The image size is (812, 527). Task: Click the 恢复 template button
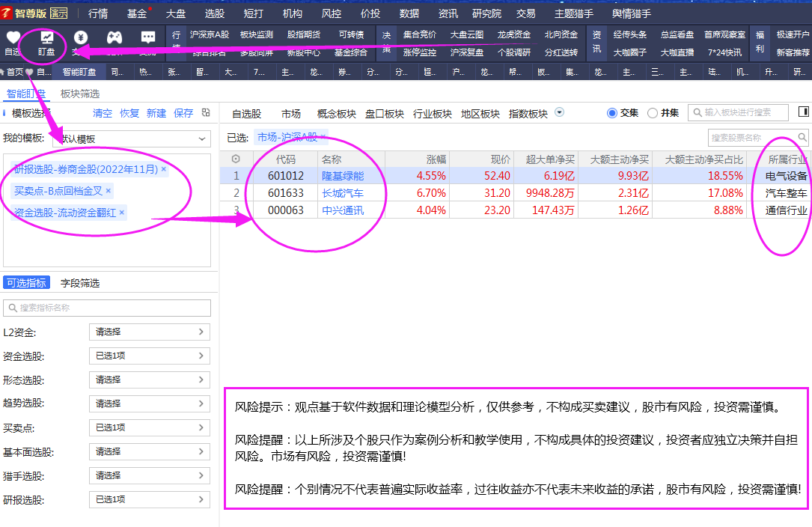point(129,113)
